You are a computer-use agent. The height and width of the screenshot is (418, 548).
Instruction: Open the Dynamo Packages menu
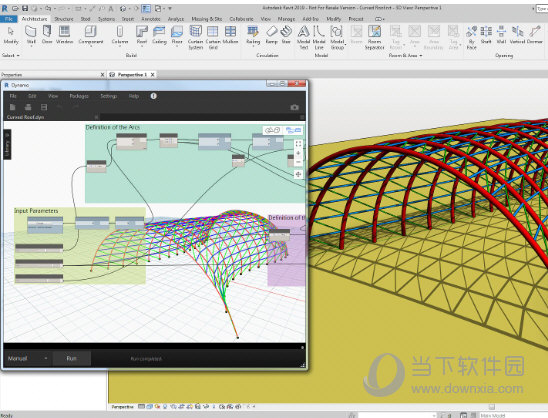79,96
